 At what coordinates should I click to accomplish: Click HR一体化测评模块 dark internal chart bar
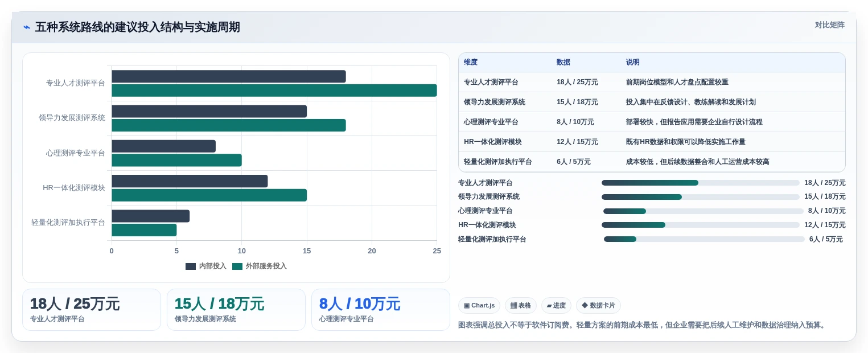pos(190,181)
